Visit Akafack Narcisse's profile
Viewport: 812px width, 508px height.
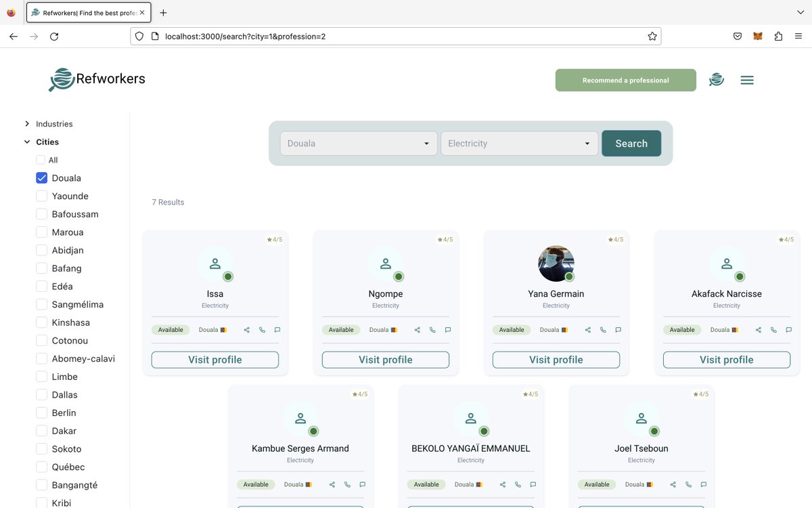pos(727,360)
